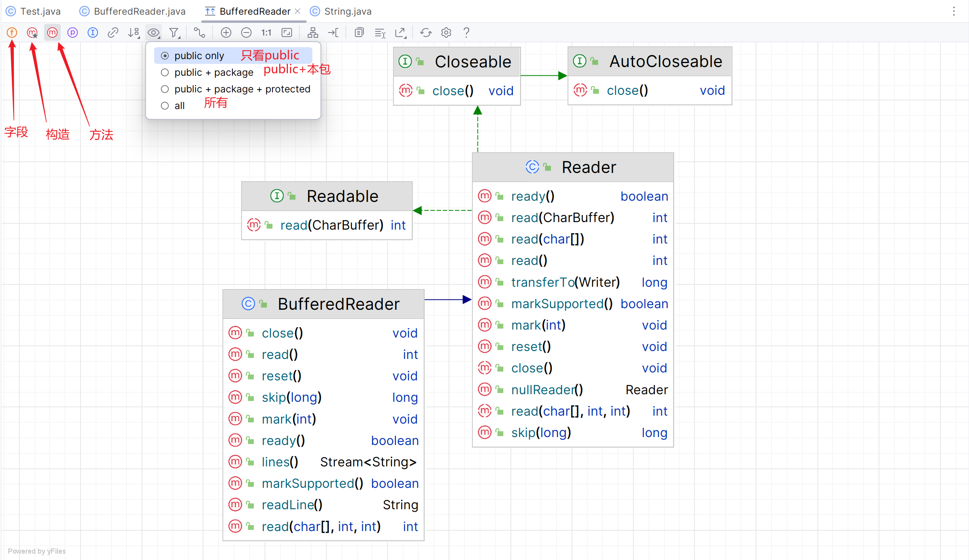Select the Reader class node header
The height and width of the screenshot is (560, 969).
(573, 167)
